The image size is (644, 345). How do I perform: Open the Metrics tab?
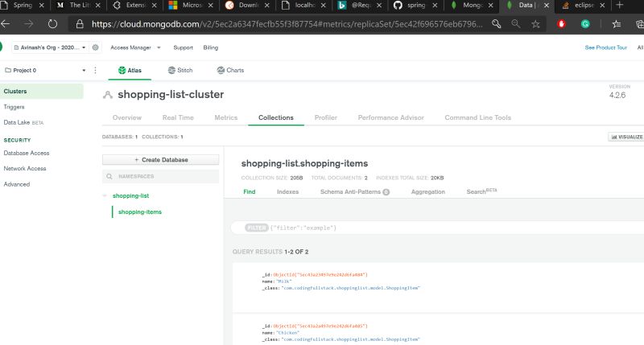[x=226, y=117]
